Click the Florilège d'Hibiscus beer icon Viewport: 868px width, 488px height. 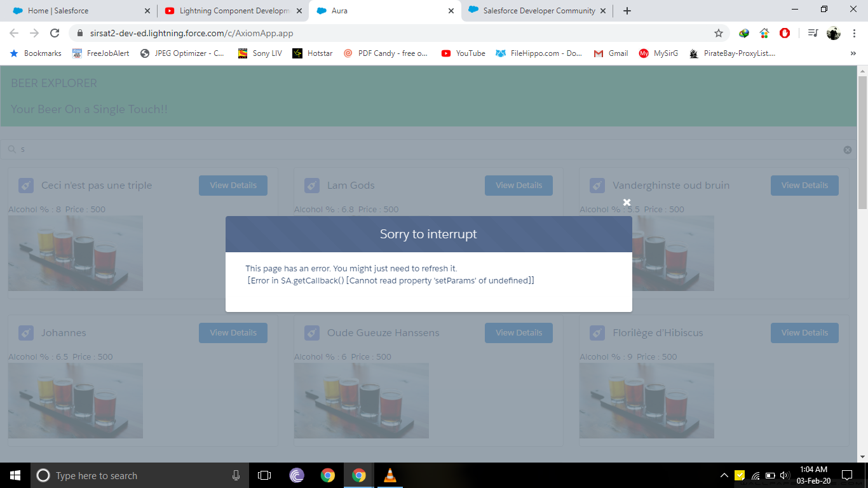[x=597, y=333]
